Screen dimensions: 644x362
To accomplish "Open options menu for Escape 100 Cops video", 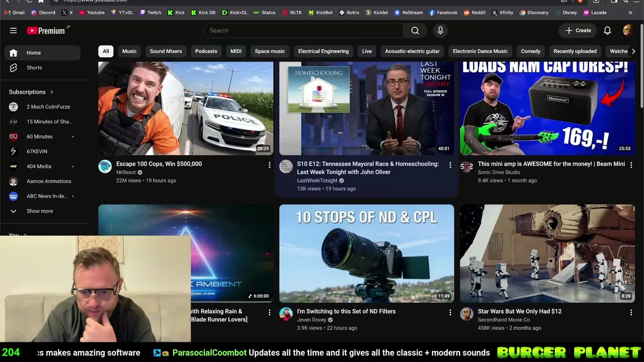I will click(x=269, y=165).
